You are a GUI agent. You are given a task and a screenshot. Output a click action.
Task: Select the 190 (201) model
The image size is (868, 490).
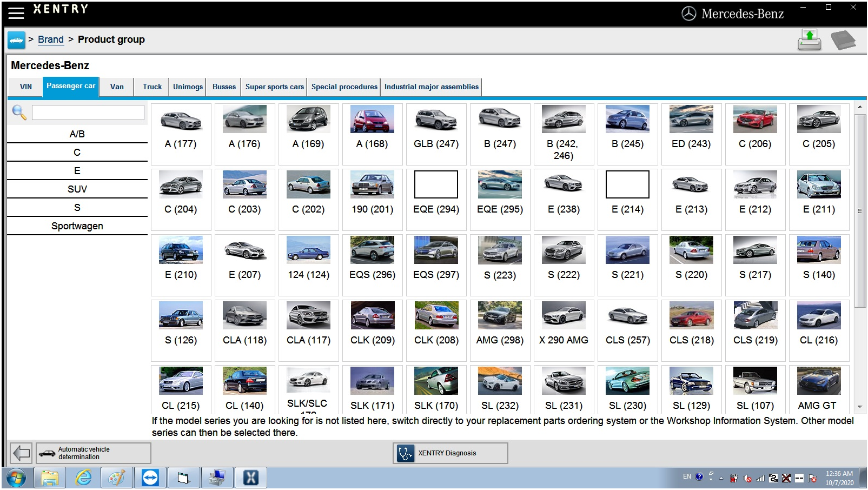pos(372,200)
